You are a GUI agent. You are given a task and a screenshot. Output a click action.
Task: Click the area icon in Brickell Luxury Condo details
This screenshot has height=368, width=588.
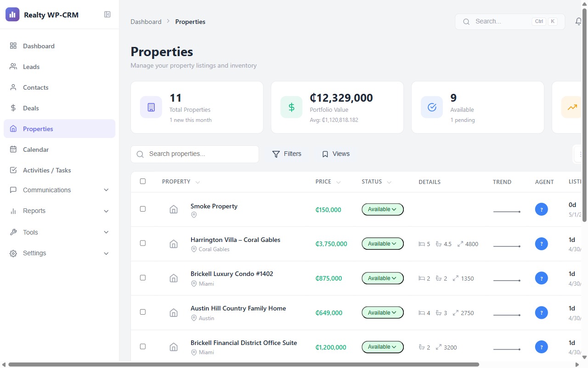[x=456, y=278]
